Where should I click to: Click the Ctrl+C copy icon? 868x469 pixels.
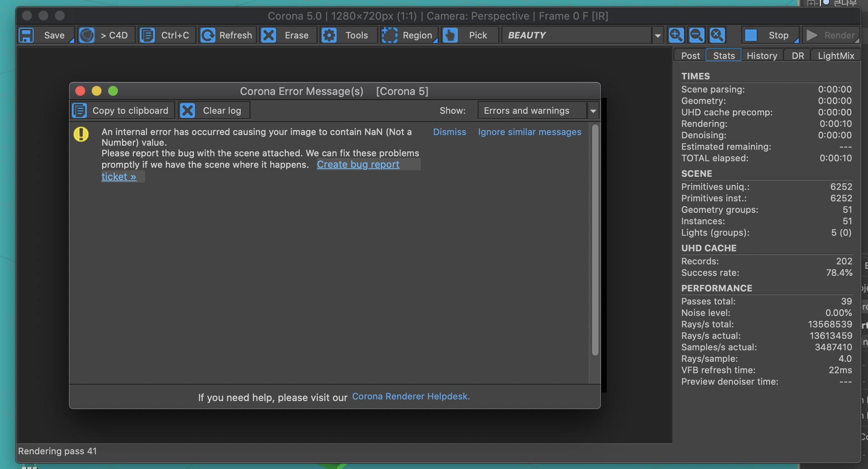[x=147, y=35]
